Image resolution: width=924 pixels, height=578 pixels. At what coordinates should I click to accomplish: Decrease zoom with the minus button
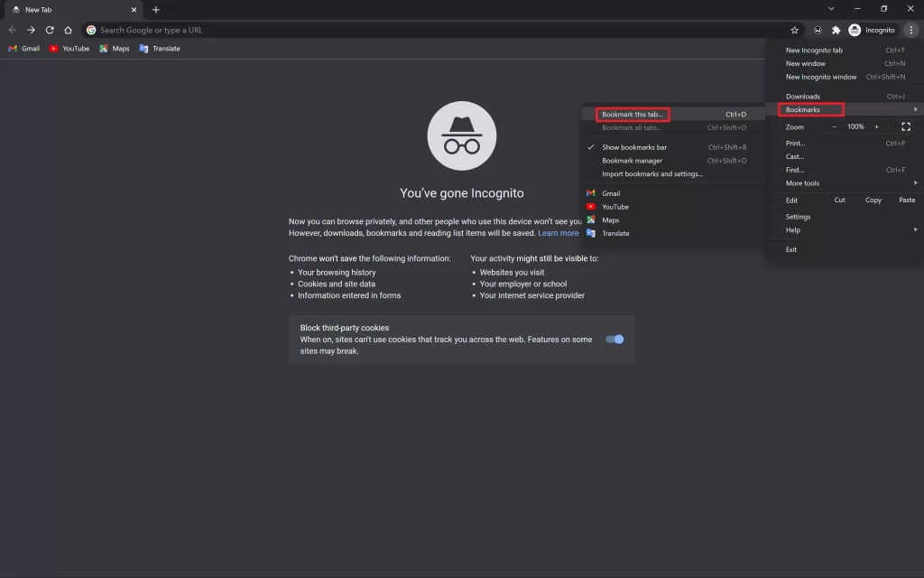(834, 126)
